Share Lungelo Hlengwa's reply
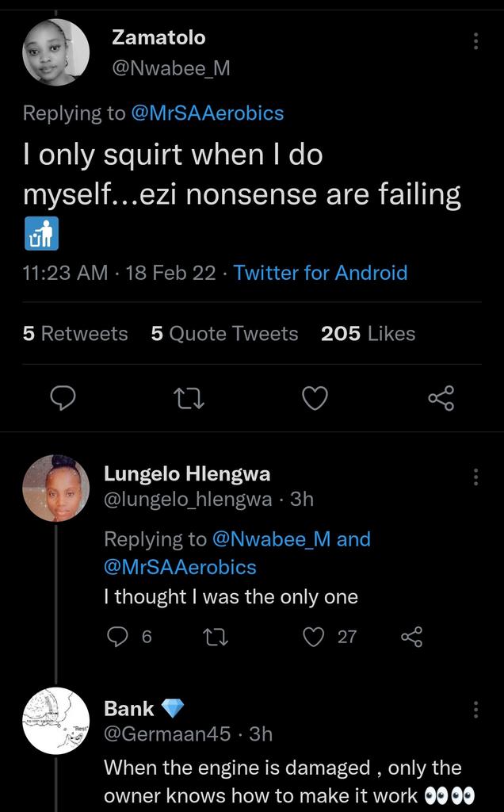The image size is (504, 812). [x=411, y=636]
